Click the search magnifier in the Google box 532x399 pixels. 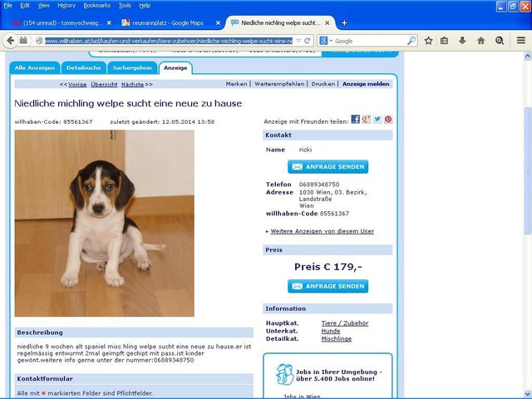point(412,41)
